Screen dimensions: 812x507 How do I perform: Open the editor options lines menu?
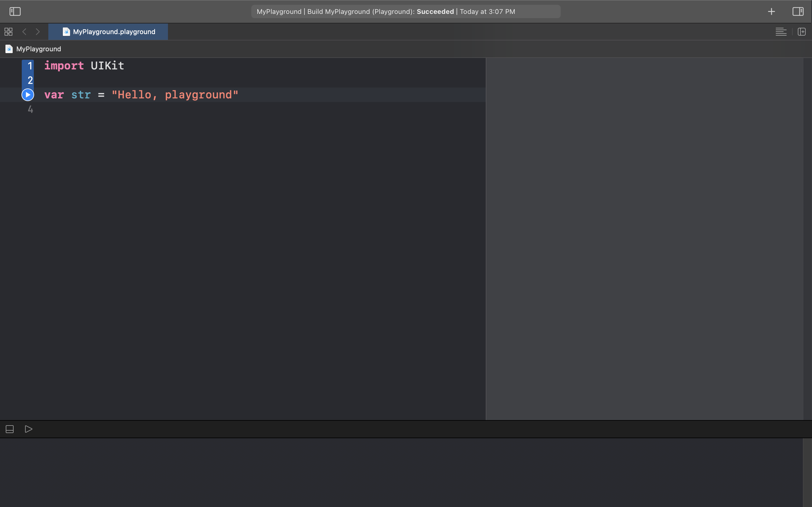781,32
